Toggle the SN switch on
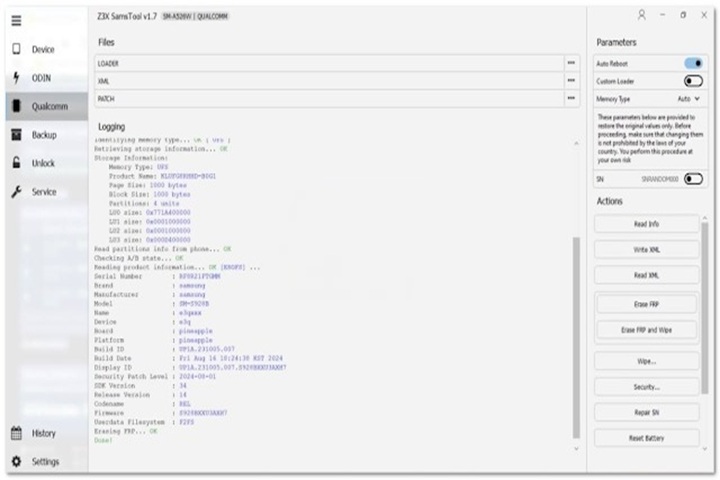 693,178
